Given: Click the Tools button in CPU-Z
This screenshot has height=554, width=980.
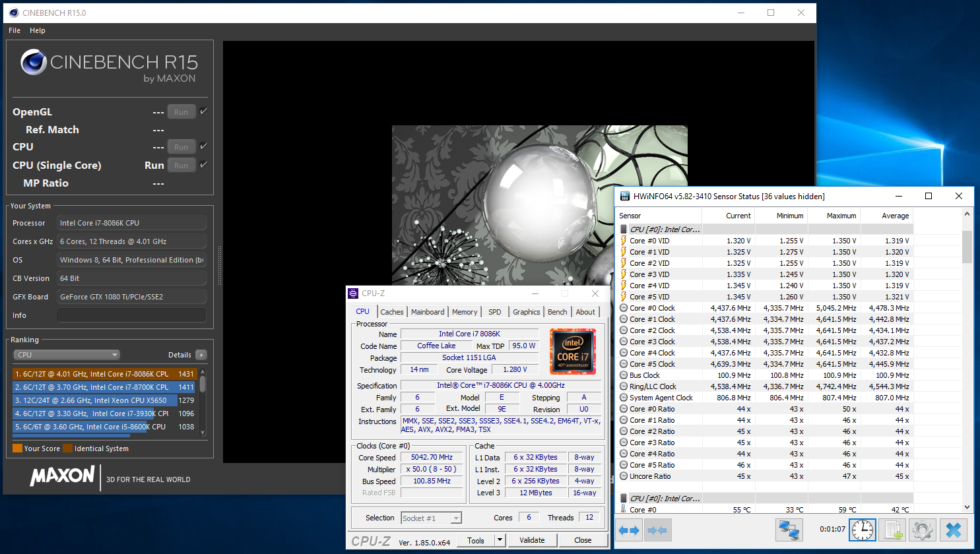Looking at the screenshot, I should (x=476, y=540).
